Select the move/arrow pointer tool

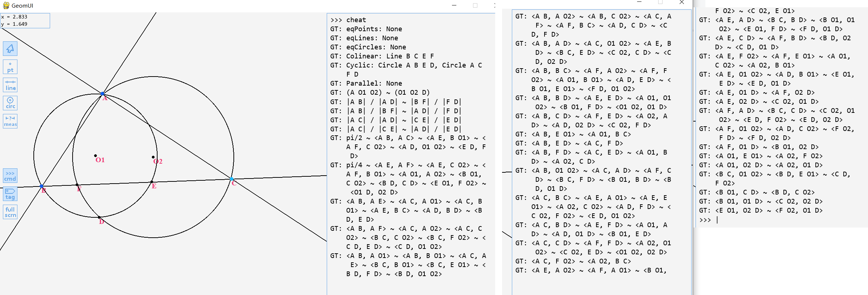(10, 49)
